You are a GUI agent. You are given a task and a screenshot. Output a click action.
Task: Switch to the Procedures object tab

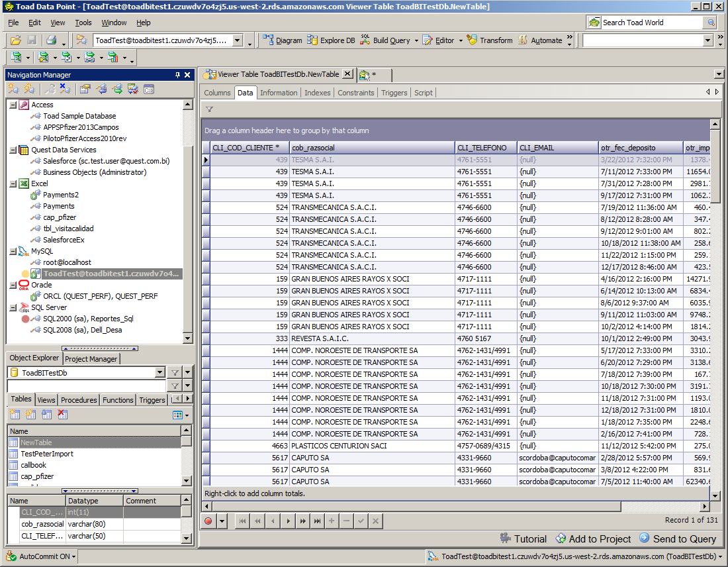click(79, 399)
